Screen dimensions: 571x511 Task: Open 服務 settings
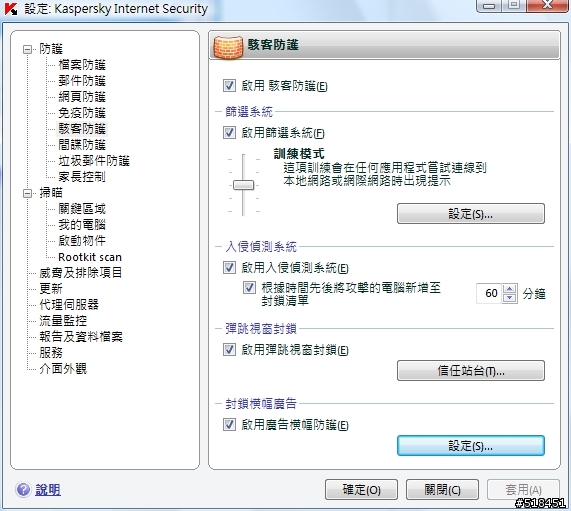click(51, 353)
